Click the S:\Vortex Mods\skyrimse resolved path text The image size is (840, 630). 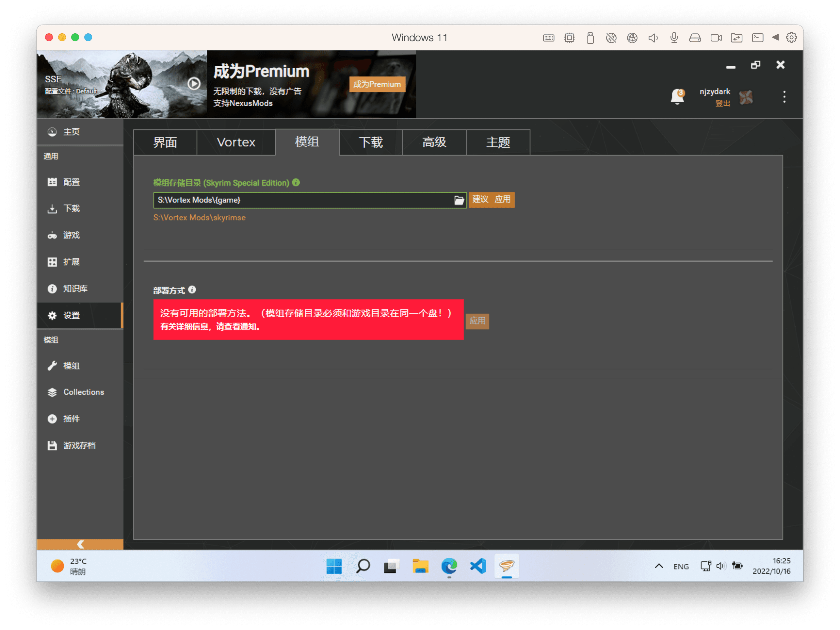(199, 218)
